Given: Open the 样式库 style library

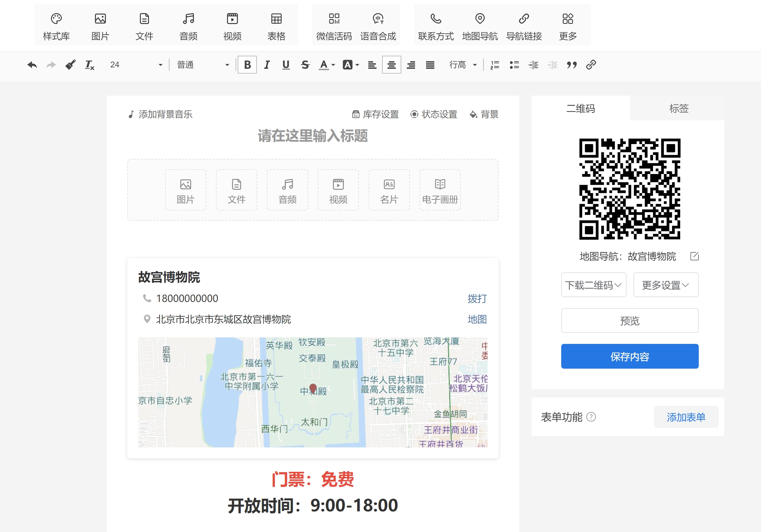Looking at the screenshot, I should coord(56,26).
